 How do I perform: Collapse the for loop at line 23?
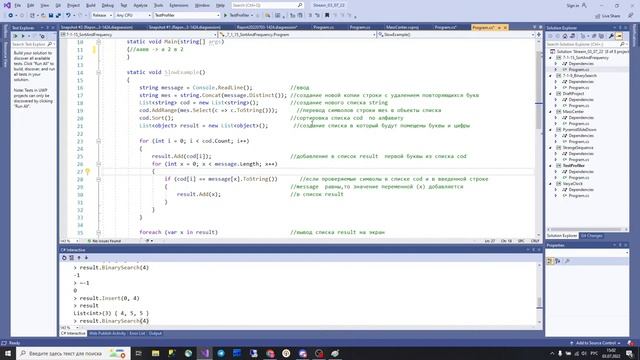point(98,141)
